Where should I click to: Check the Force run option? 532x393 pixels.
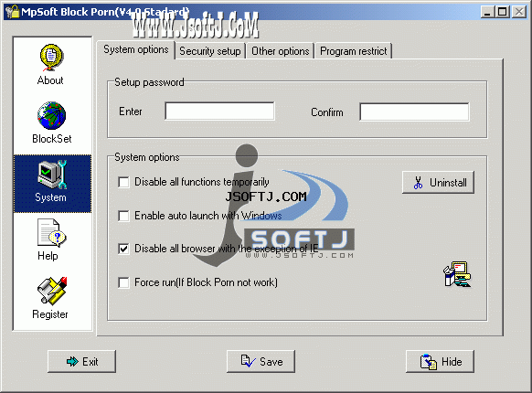coord(123,282)
